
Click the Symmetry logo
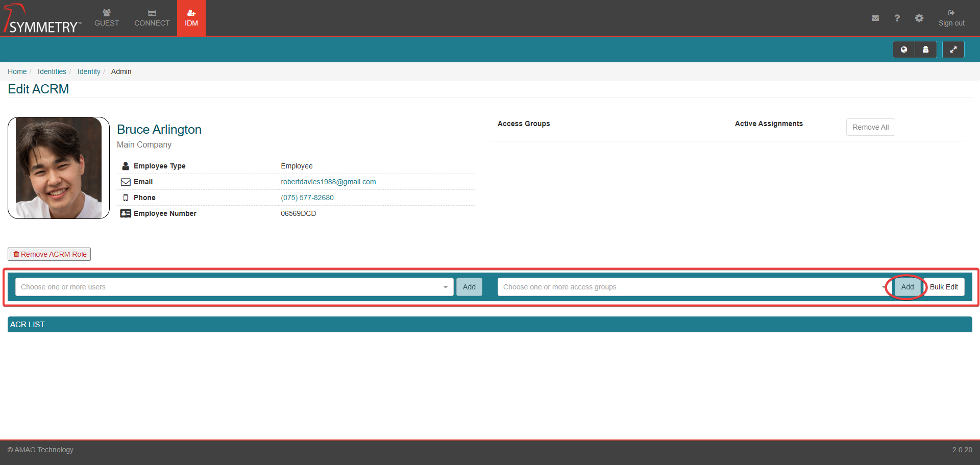coord(42,19)
